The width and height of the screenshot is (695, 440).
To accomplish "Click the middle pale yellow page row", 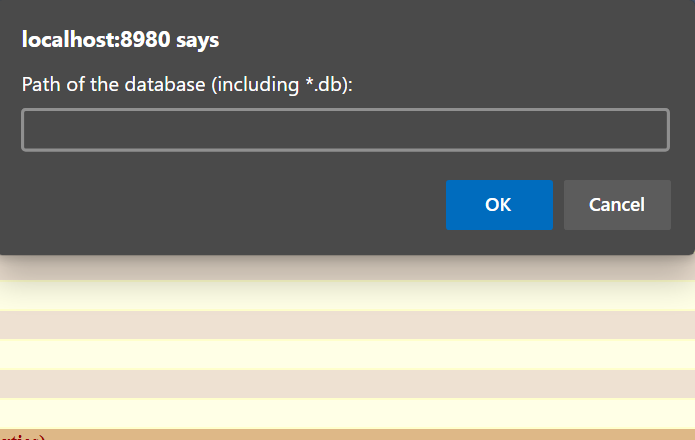I will [x=347, y=354].
